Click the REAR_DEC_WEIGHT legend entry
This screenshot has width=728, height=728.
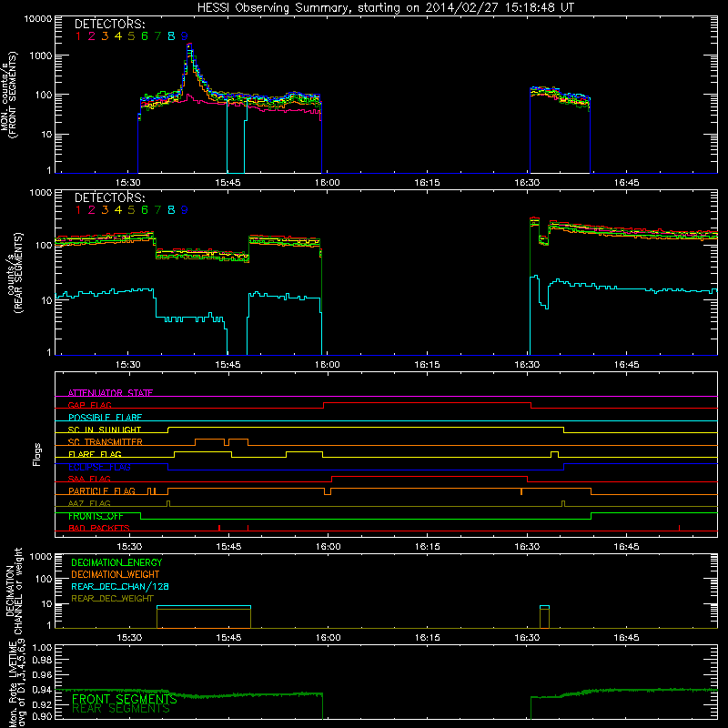tap(112, 599)
